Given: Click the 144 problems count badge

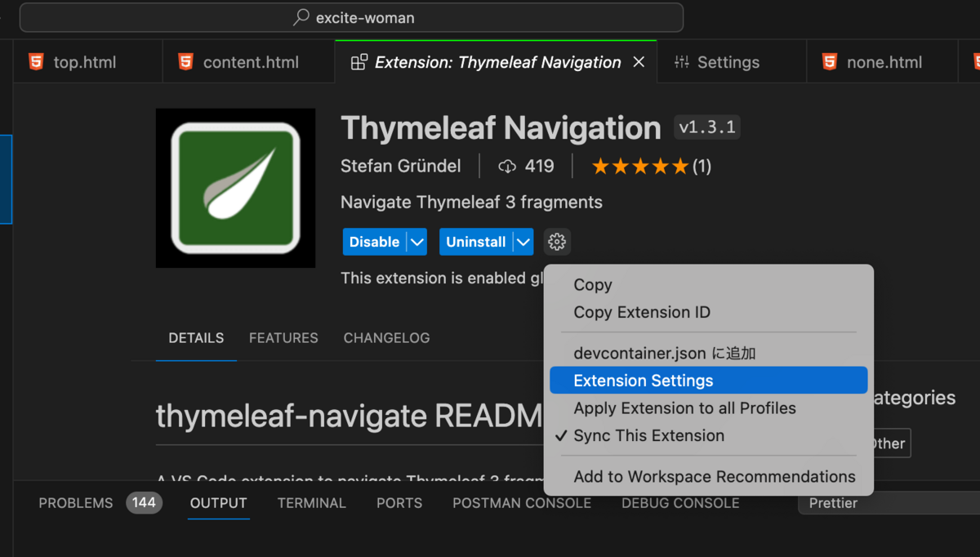Looking at the screenshot, I should pyautogui.click(x=144, y=503).
